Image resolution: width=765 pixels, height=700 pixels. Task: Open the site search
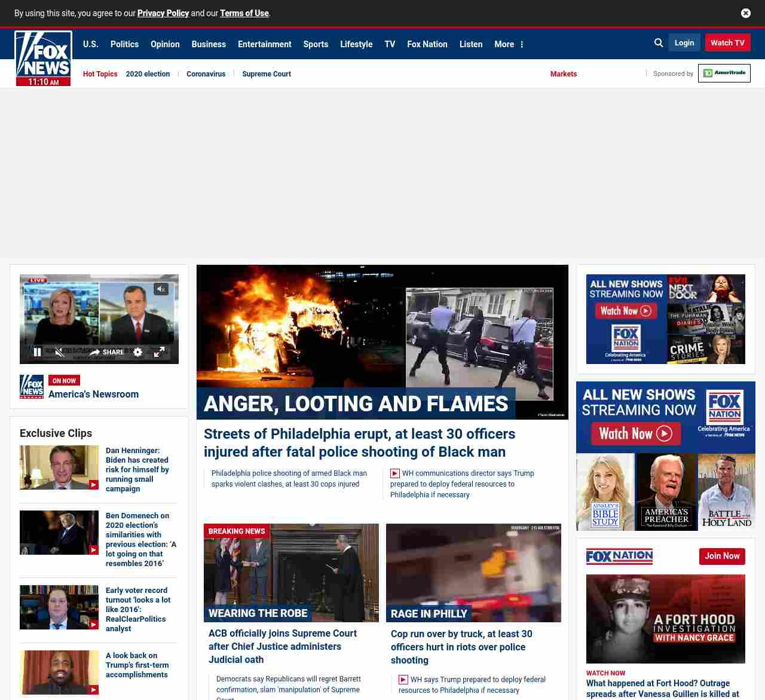point(659,43)
